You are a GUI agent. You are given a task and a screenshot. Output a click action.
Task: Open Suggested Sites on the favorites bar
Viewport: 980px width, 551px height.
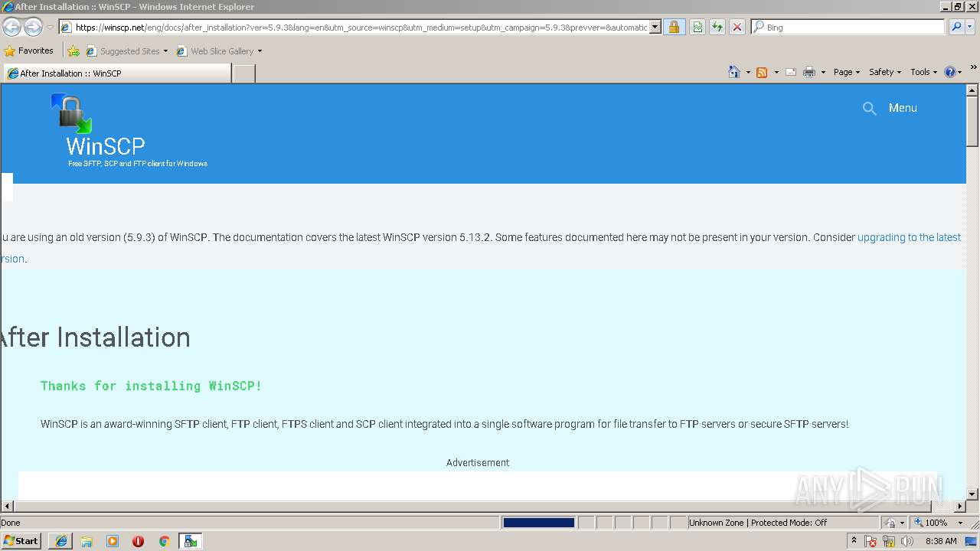click(x=127, y=51)
